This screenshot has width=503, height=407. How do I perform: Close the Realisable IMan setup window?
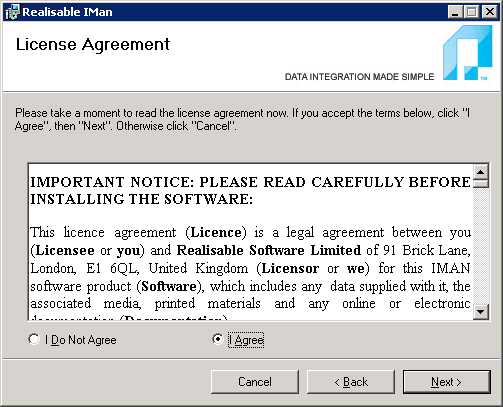[x=490, y=12]
